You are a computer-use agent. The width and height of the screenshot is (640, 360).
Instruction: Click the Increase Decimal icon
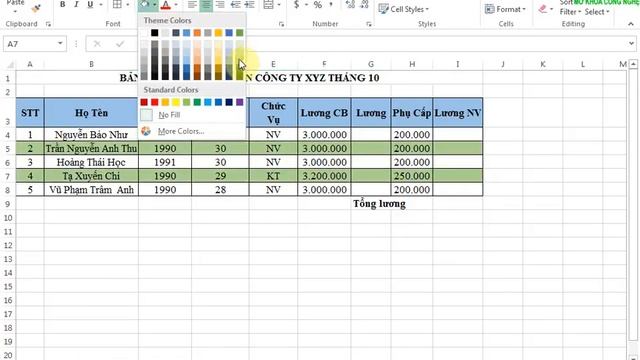tap(350, 4)
